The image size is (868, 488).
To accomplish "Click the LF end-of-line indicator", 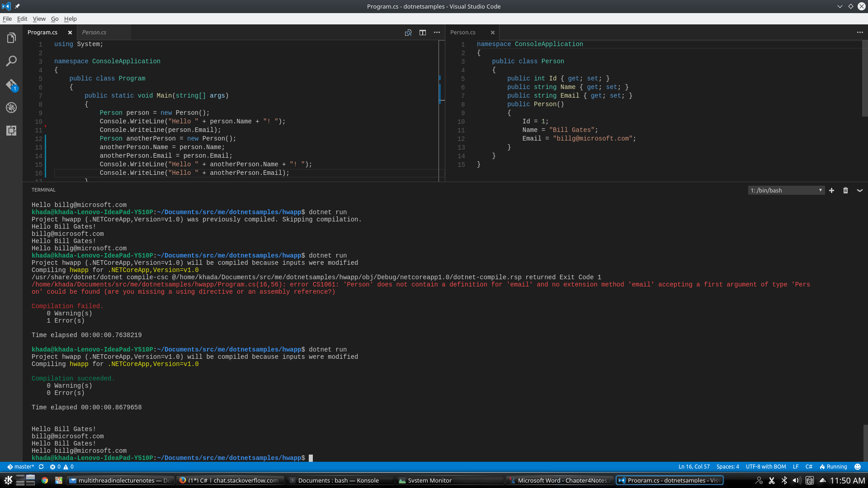I will [x=796, y=467].
